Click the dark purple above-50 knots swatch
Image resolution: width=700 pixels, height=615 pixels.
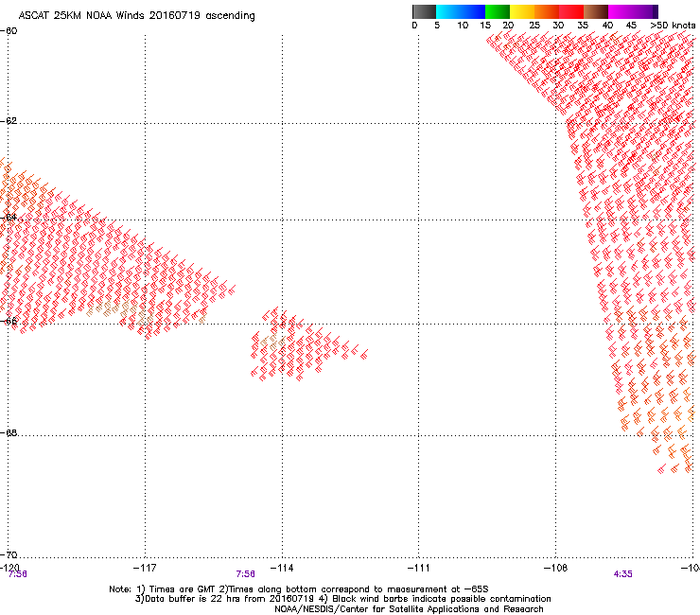[655, 11]
